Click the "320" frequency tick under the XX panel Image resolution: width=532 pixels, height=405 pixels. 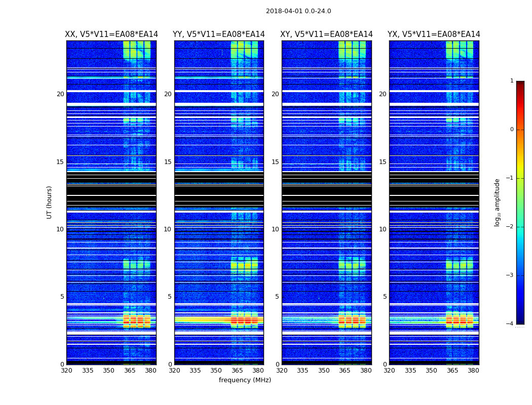click(66, 371)
